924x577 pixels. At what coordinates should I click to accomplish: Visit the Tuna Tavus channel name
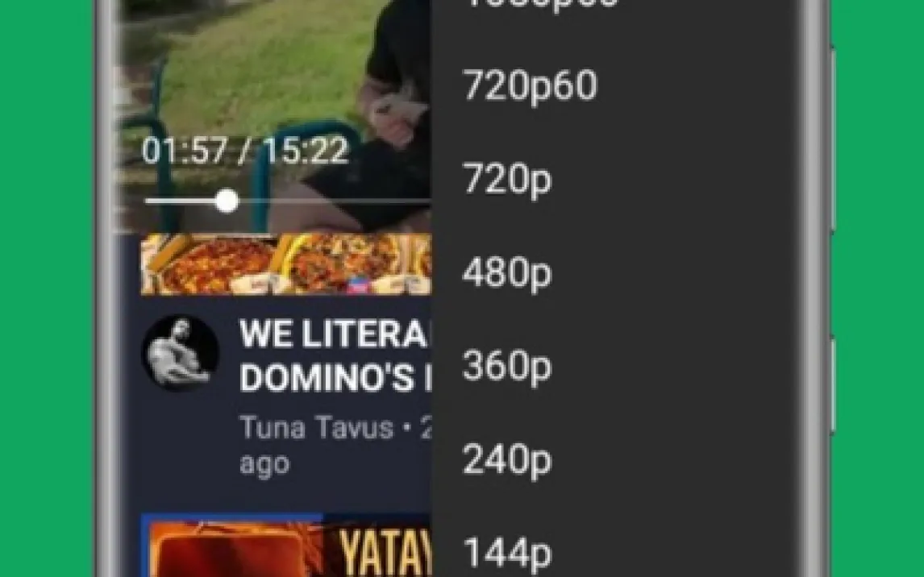[x=316, y=427]
